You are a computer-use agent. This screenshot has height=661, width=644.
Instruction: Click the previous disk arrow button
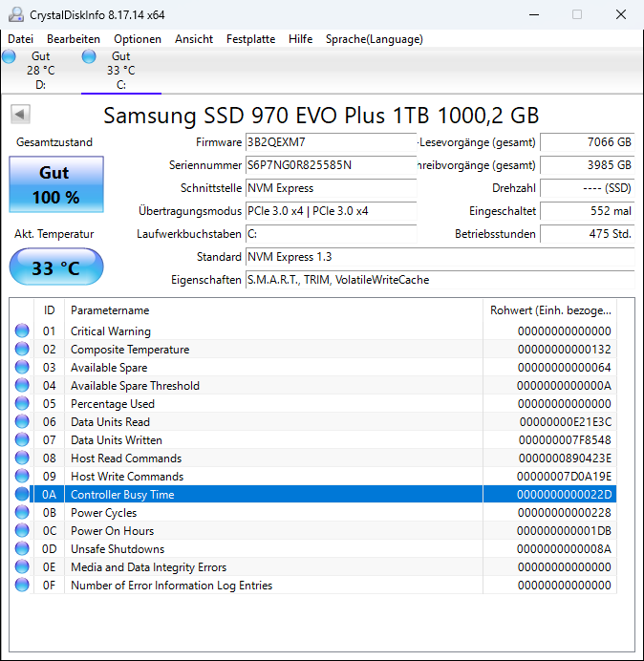[x=20, y=114]
